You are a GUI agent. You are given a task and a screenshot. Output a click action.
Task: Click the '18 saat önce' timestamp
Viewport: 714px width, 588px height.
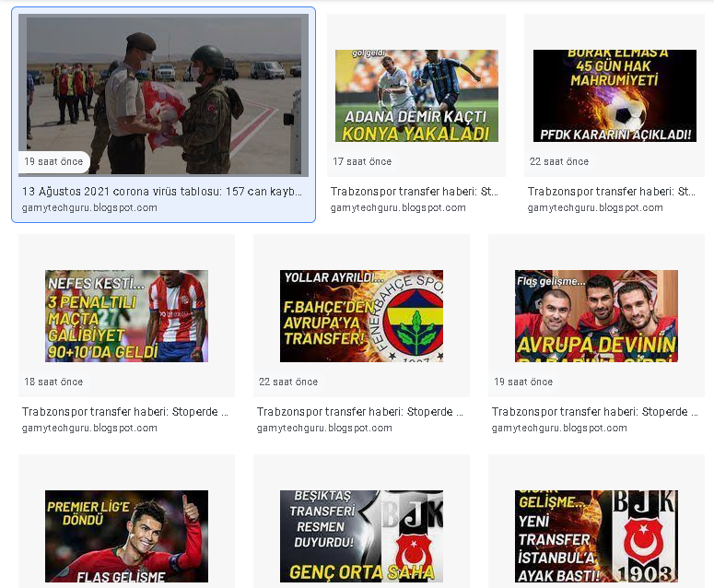pyautogui.click(x=53, y=382)
